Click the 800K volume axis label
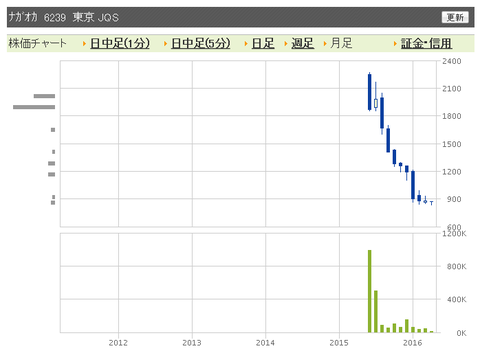The width and height of the screenshot is (480, 364). click(456, 266)
